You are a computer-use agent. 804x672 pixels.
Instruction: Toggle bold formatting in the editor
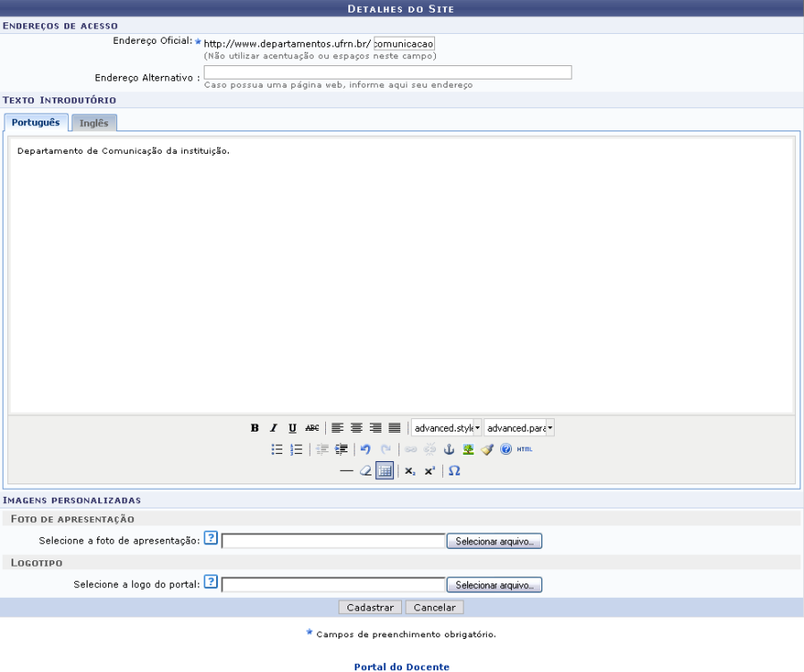[x=255, y=428]
